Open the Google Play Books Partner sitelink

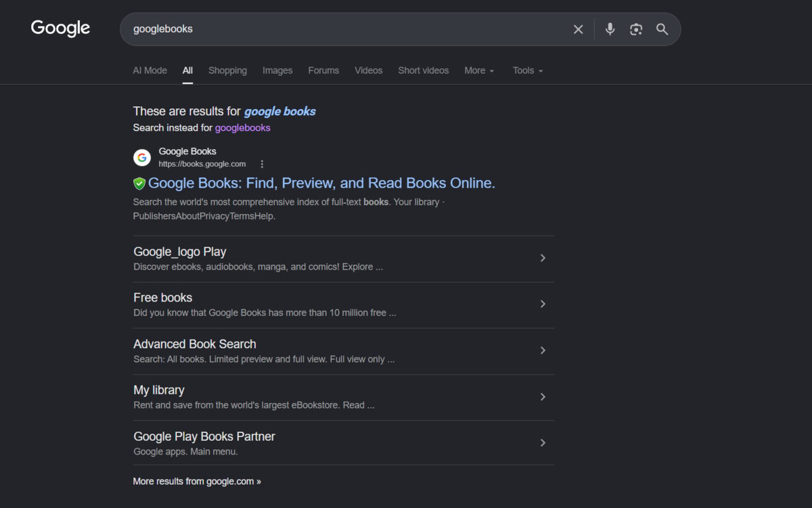204,436
